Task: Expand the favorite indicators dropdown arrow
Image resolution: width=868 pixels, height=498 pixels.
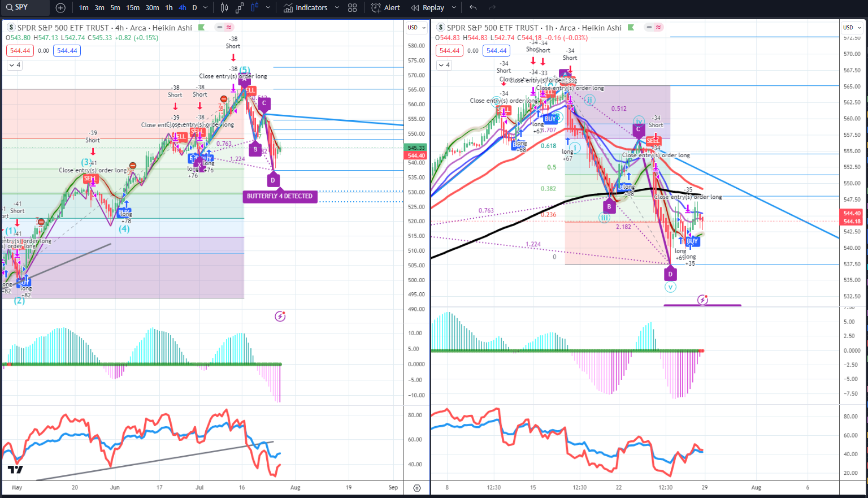Action: tap(337, 8)
